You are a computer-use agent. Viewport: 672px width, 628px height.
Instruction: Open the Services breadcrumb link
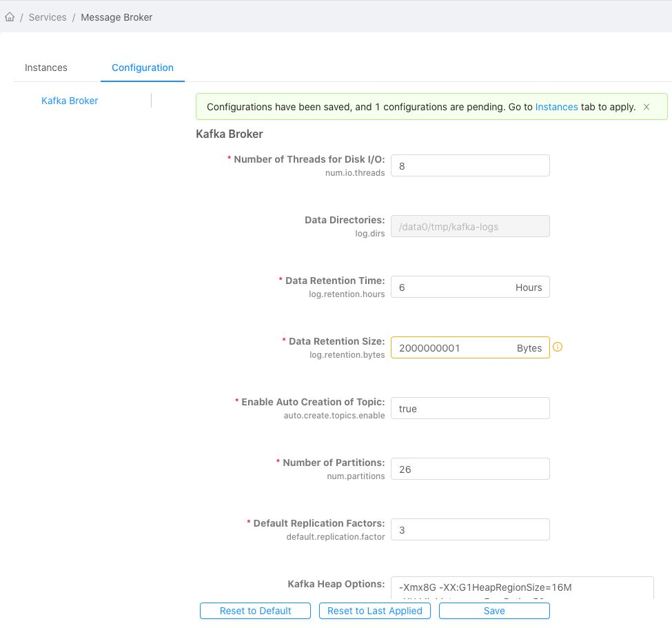(x=48, y=17)
